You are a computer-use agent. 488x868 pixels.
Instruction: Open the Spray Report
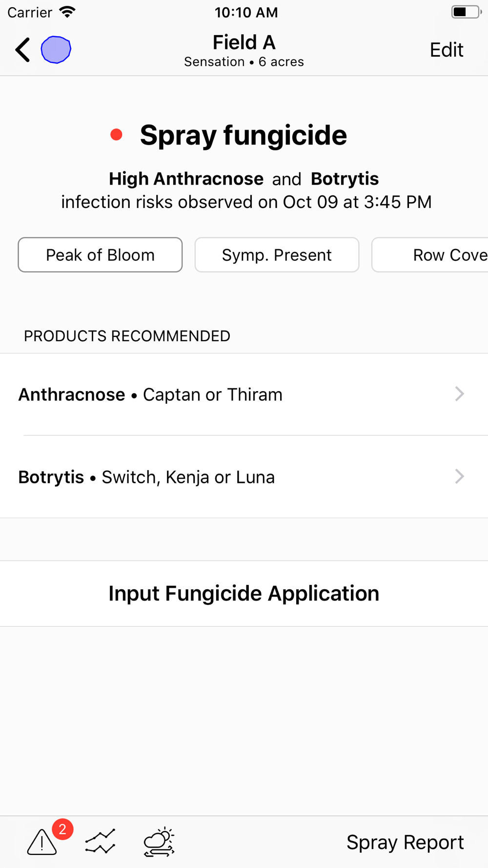tap(405, 842)
